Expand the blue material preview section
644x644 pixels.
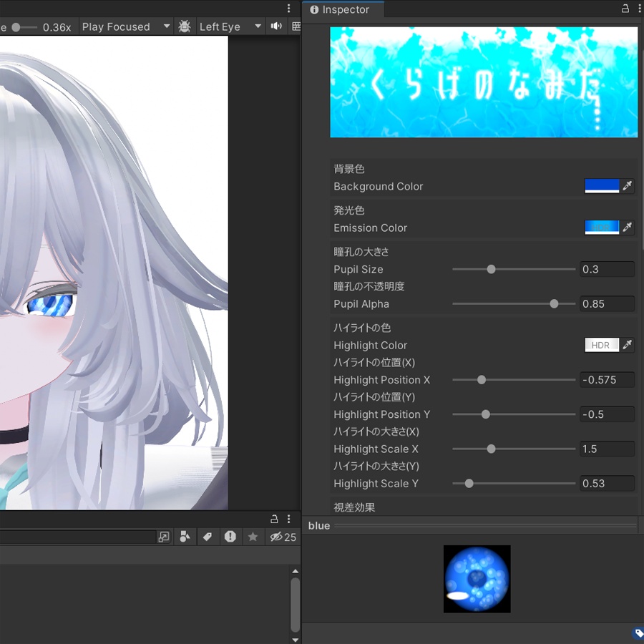tap(318, 525)
